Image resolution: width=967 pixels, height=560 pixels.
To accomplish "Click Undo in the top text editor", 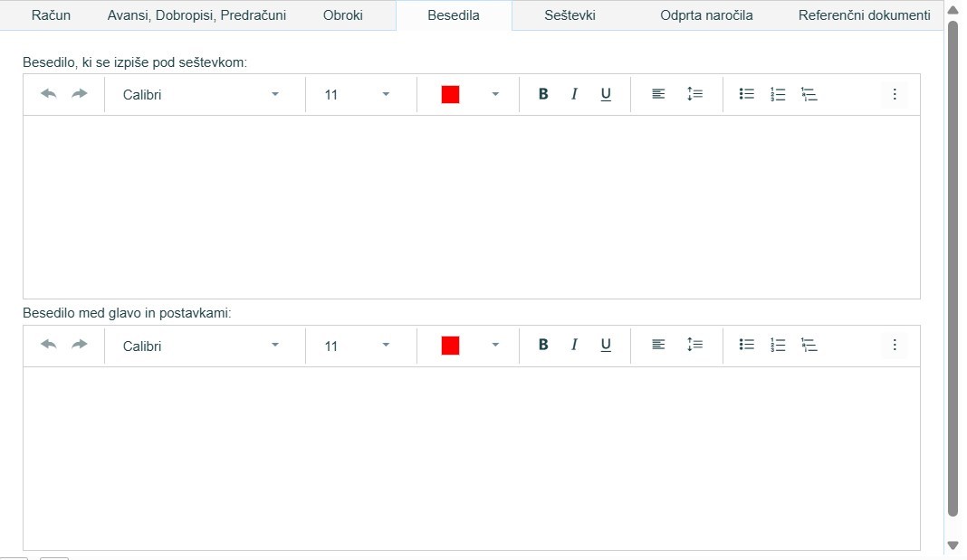I will tap(49, 94).
